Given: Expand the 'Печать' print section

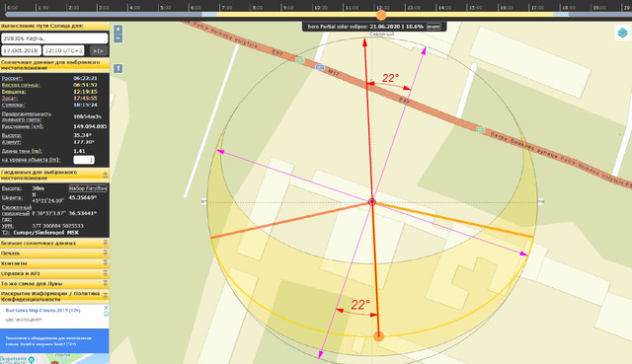Looking at the screenshot, I should (x=54, y=254).
